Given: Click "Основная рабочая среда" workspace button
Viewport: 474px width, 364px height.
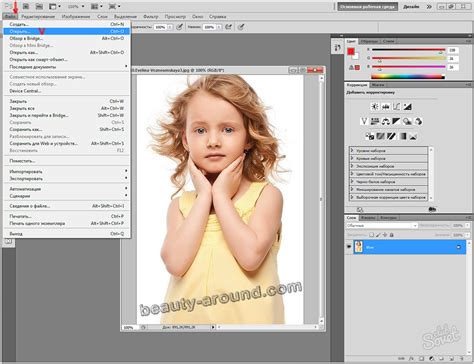Looking at the screenshot, I should [368, 6].
